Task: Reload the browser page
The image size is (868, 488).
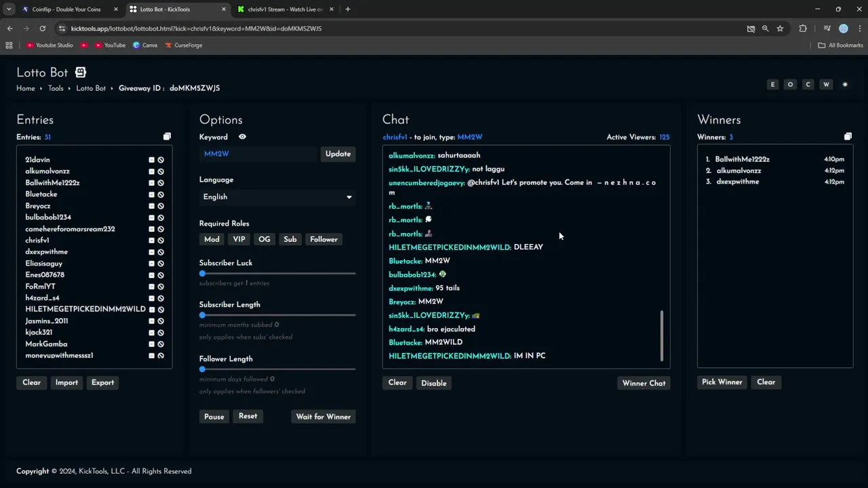Action: point(42,28)
